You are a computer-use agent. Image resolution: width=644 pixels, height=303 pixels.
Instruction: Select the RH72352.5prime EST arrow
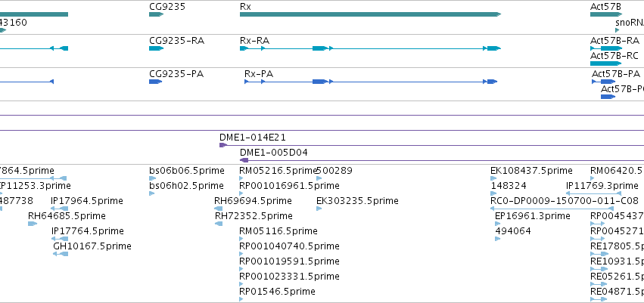click(219, 224)
